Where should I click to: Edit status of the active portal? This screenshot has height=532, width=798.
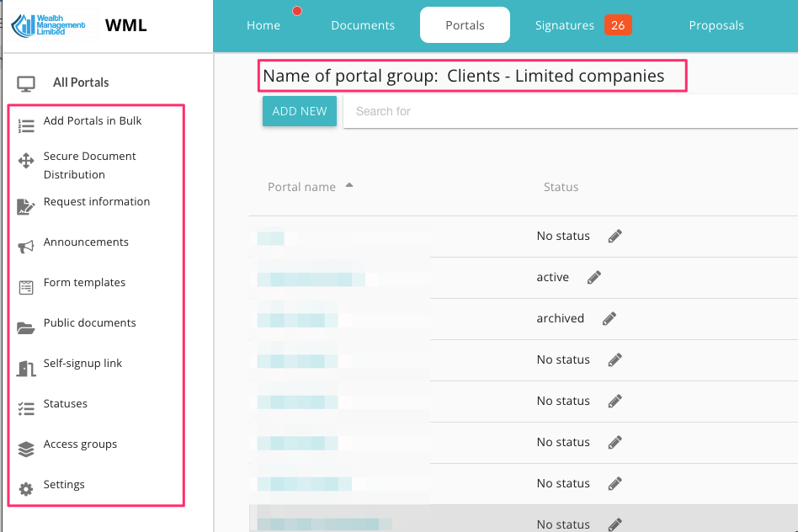594,277
